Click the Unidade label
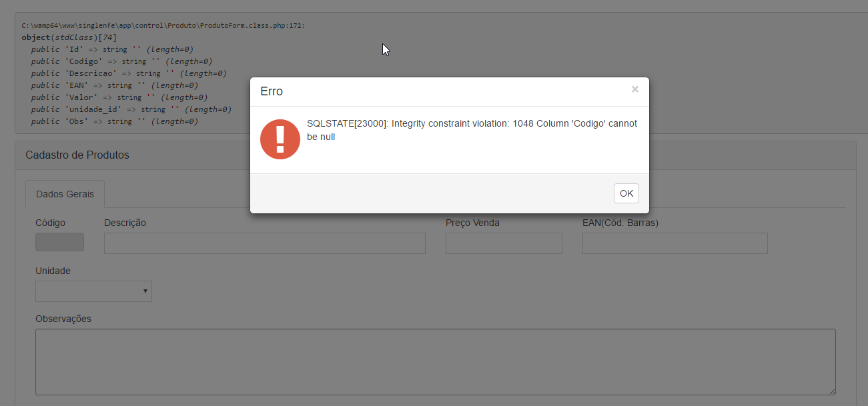The height and width of the screenshot is (406, 868). tap(53, 271)
